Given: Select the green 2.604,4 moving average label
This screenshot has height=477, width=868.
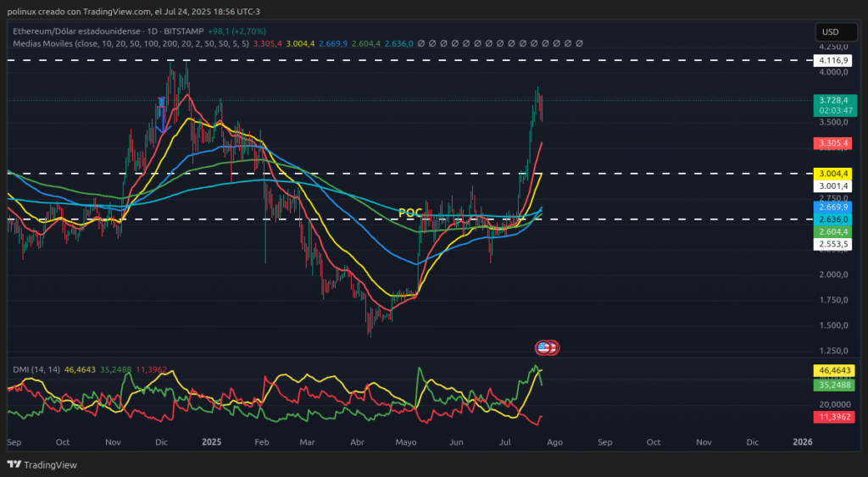Looking at the screenshot, I should pos(830,231).
